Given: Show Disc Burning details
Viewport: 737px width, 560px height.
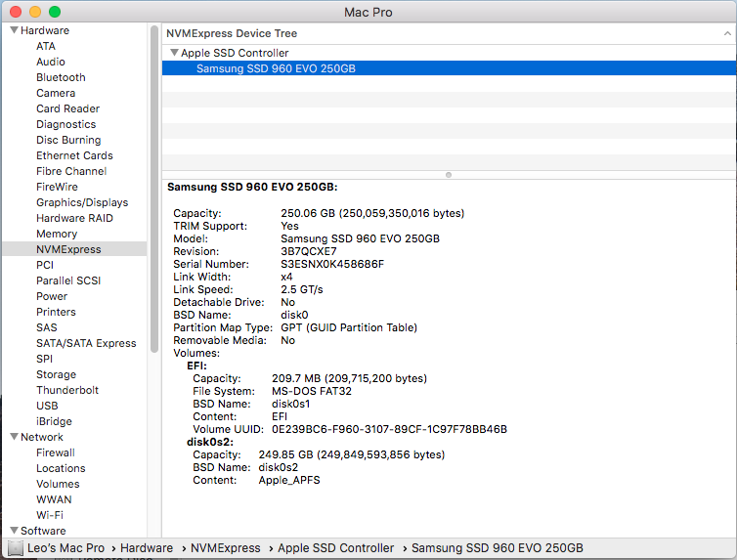Looking at the screenshot, I should click(68, 140).
